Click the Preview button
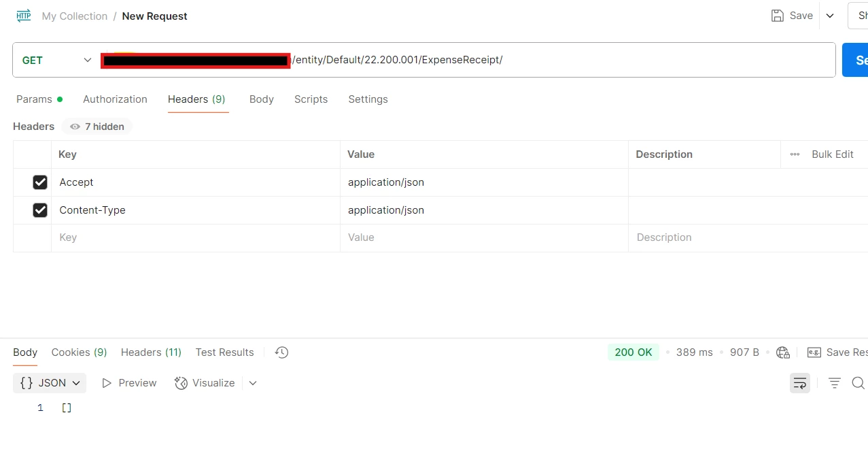Screen dimensions: 868x464 pyautogui.click(x=129, y=383)
